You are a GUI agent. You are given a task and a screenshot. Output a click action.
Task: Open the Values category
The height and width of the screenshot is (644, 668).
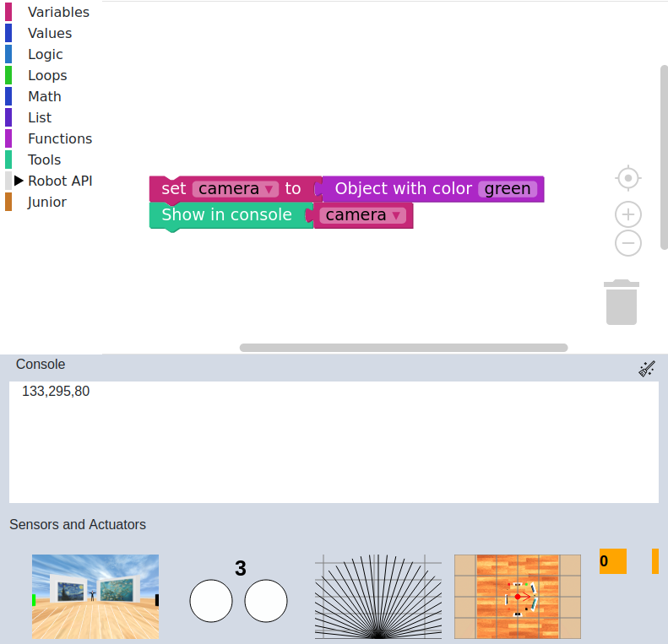tap(50, 33)
